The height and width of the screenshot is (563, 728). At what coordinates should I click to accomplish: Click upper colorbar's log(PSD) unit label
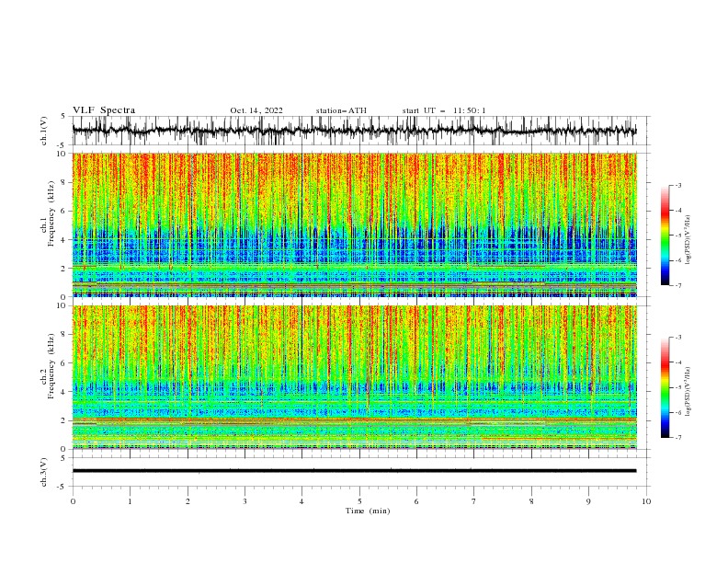click(x=688, y=240)
